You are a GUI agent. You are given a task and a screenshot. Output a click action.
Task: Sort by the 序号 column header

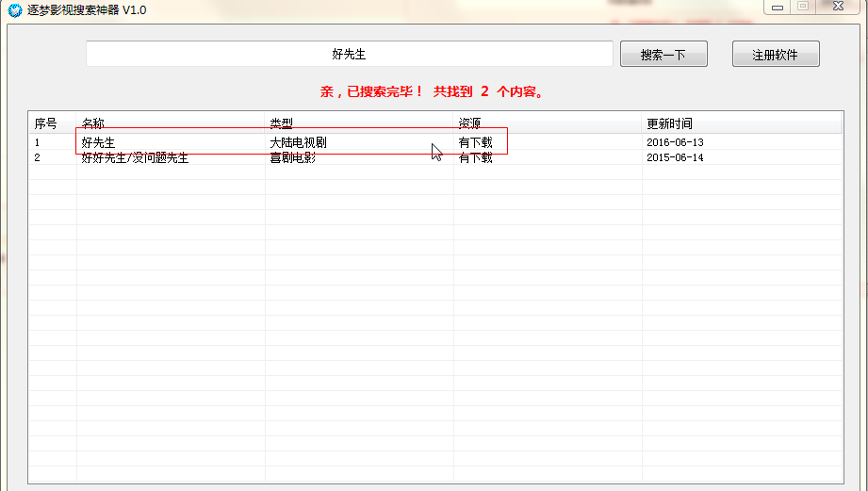tap(46, 123)
